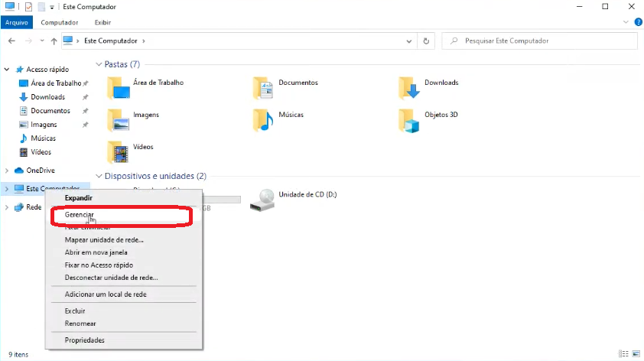Choose Renomear in the context menu

124,324
